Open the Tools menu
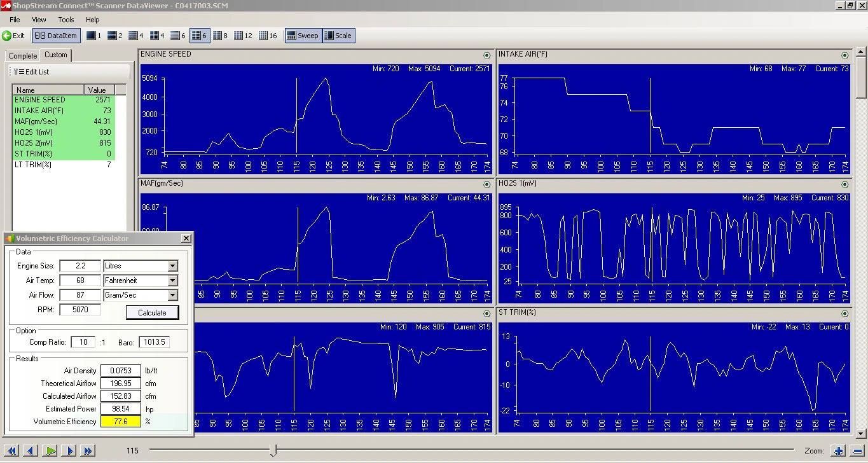The height and width of the screenshot is (463, 868). 65,20
